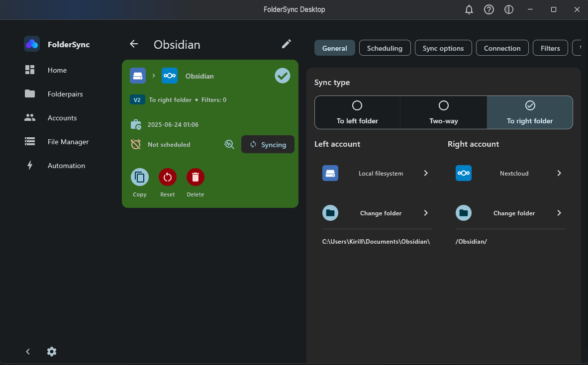The image size is (588, 365).
Task: Click the Nextcloud icon on the green card
Action: pos(170,76)
